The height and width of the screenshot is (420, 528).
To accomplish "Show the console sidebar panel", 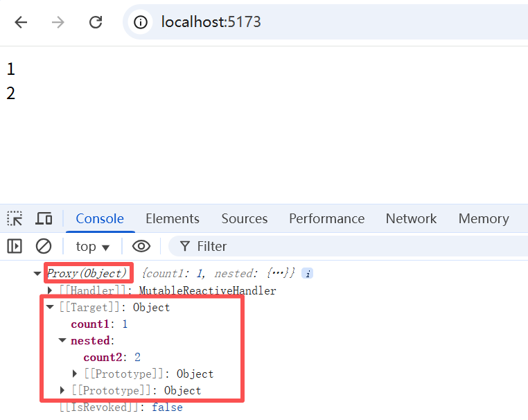I will pyautogui.click(x=15, y=246).
